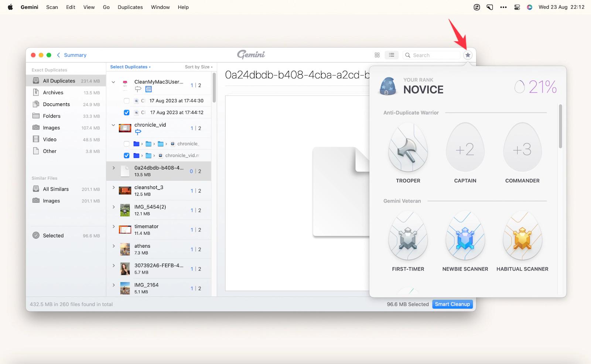
Task: Click the achievements panel scrollbar
Action: coord(560,126)
